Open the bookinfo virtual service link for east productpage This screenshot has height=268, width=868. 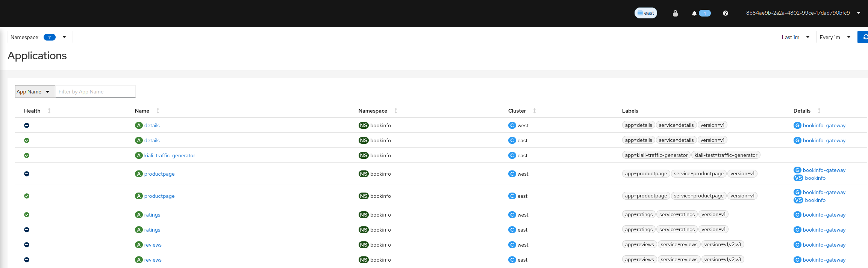click(x=815, y=200)
